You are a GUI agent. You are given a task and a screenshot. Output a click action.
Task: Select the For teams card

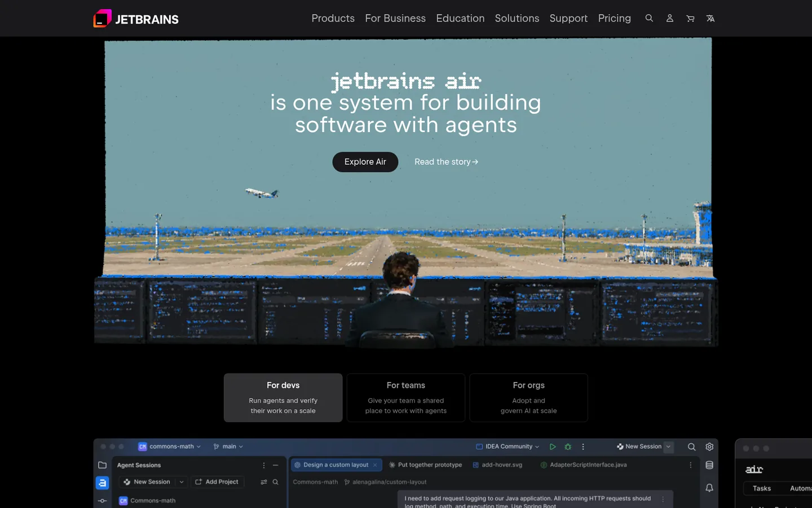click(406, 397)
